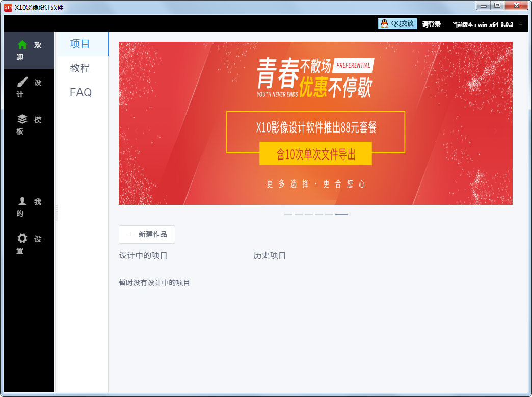
Task: Open the 设置 gear section
Action: pos(29,244)
